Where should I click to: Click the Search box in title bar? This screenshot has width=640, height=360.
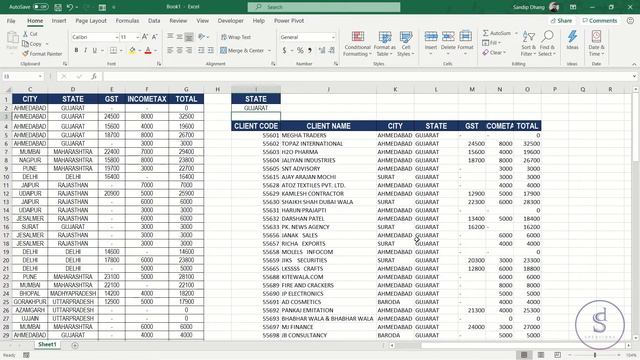pos(324,7)
